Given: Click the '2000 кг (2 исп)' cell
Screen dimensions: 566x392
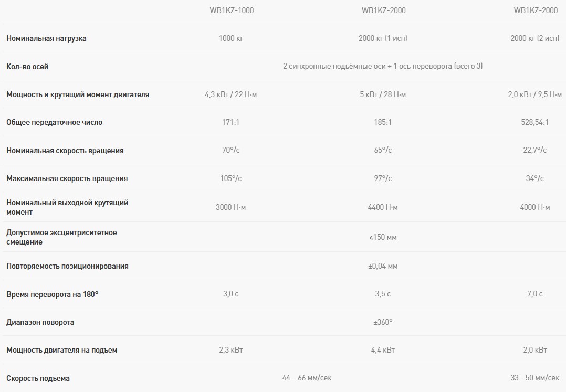Looking at the screenshot, I should pyautogui.click(x=535, y=38).
